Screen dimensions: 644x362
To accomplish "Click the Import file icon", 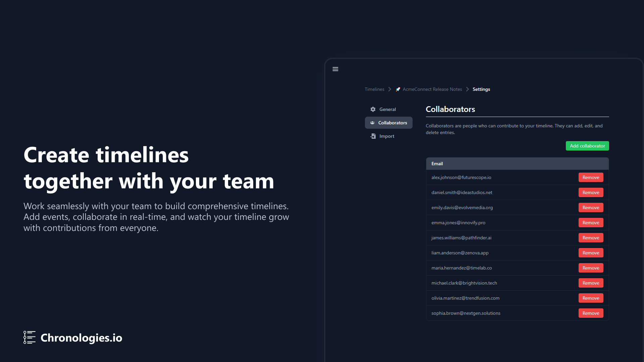I will [373, 136].
